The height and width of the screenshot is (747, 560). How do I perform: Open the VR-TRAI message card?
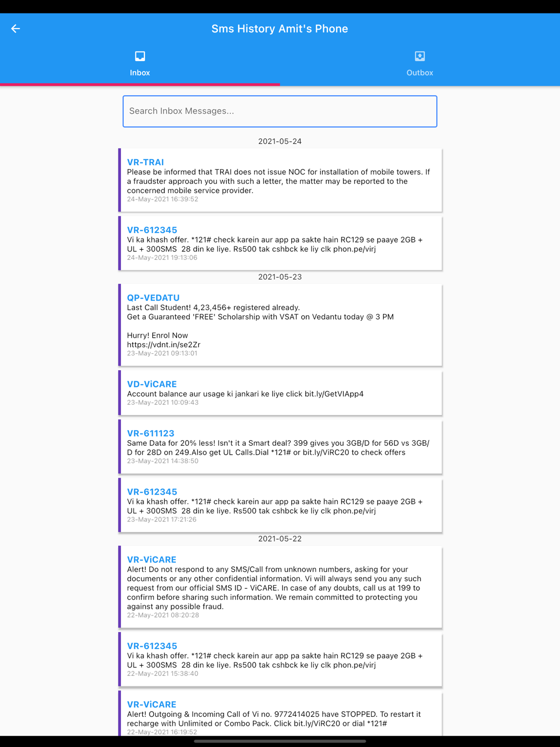281,180
